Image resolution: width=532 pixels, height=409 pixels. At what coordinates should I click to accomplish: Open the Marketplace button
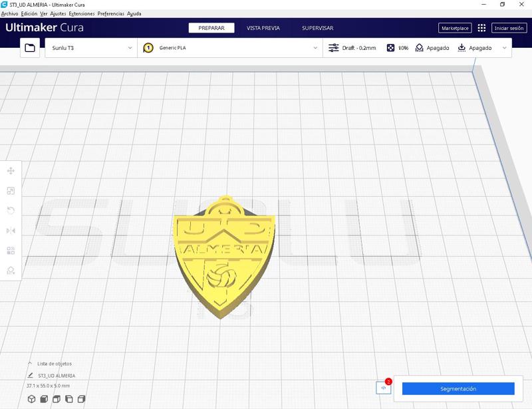(455, 28)
